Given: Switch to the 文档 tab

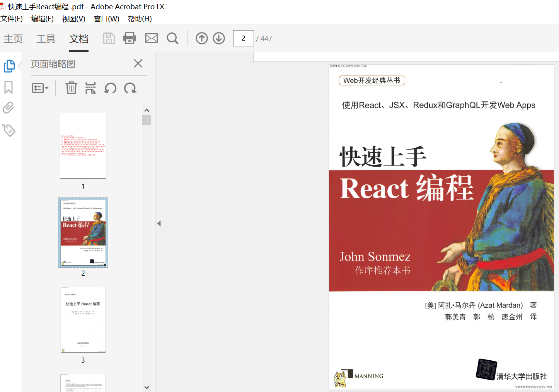Looking at the screenshot, I should 79,39.
